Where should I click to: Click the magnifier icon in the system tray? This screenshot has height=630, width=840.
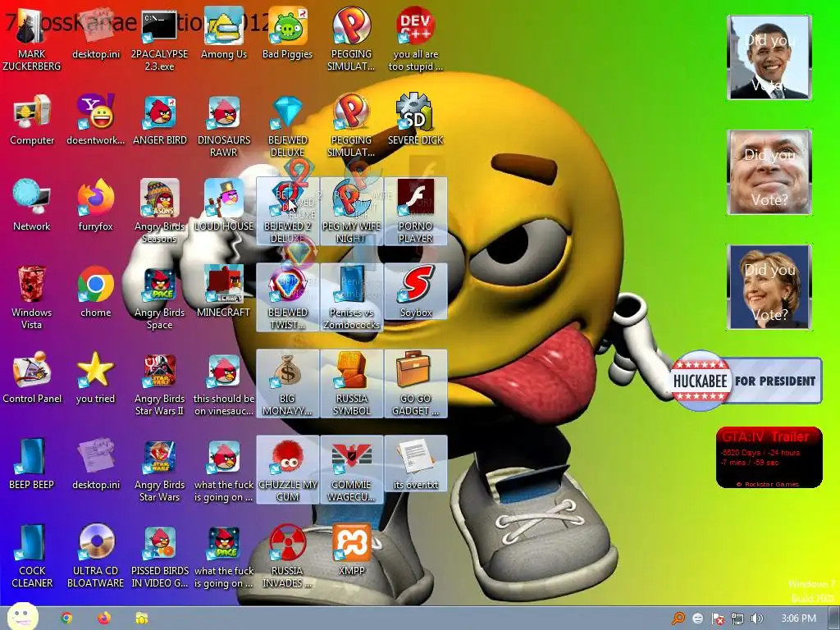tap(678, 619)
